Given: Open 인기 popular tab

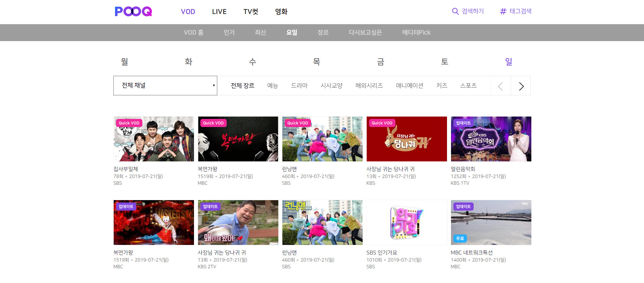Looking at the screenshot, I should pyautogui.click(x=229, y=33).
